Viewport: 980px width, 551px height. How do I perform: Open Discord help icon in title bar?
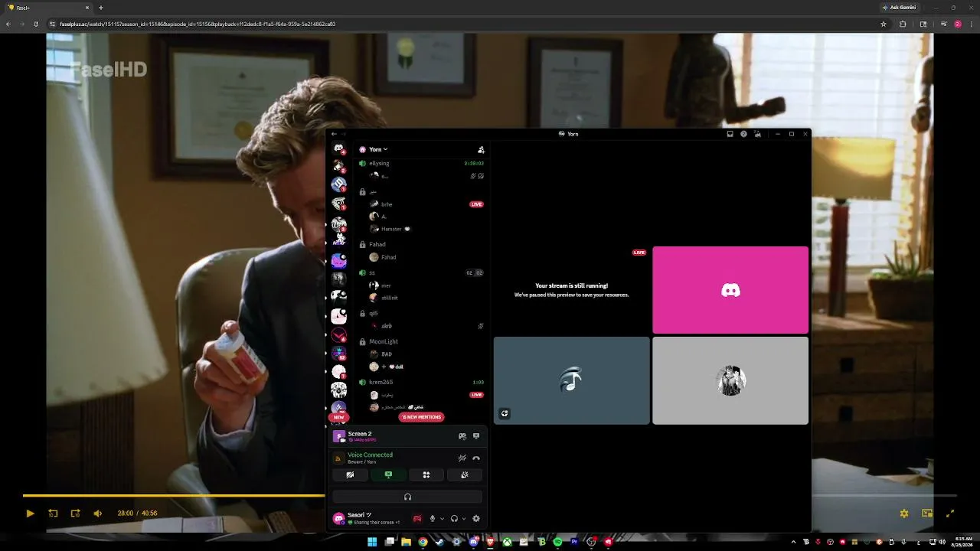coord(743,134)
